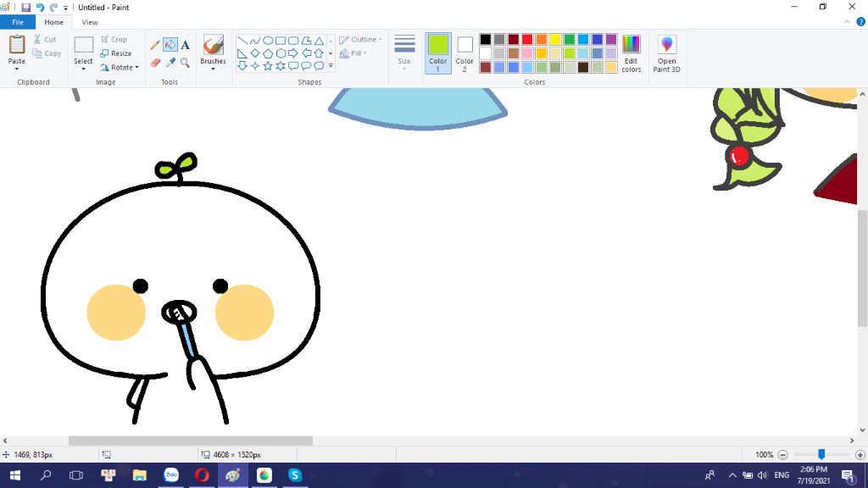Open Opera browser from the taskbar
The height and width of the screenshot is (488, 868).
(x=202, y=475)
